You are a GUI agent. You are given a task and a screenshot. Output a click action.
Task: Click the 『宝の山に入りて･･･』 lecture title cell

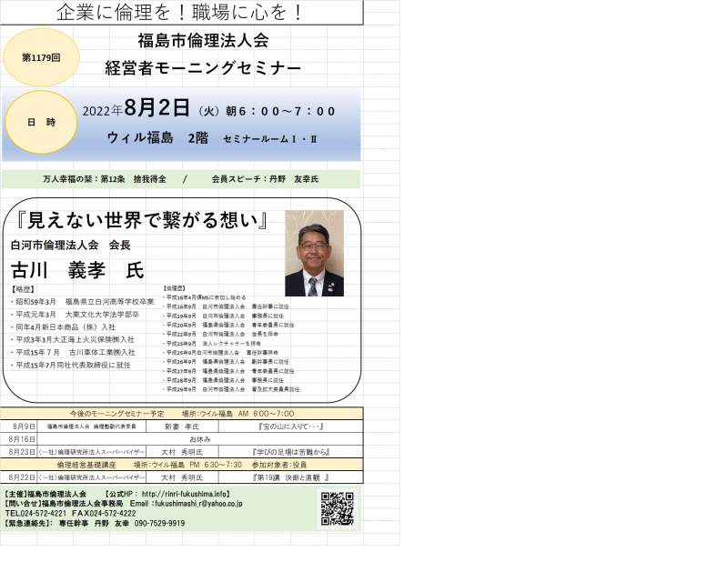(x=290, y=426)
